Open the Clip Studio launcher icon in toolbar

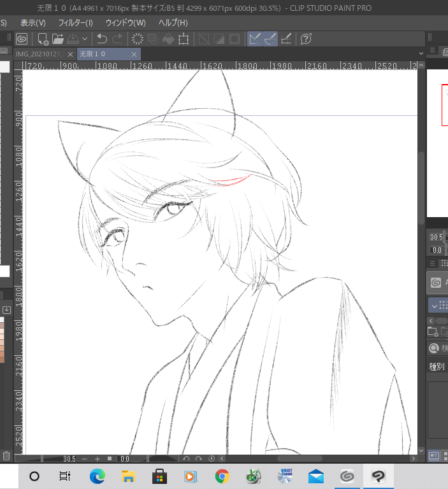point(22,39)
